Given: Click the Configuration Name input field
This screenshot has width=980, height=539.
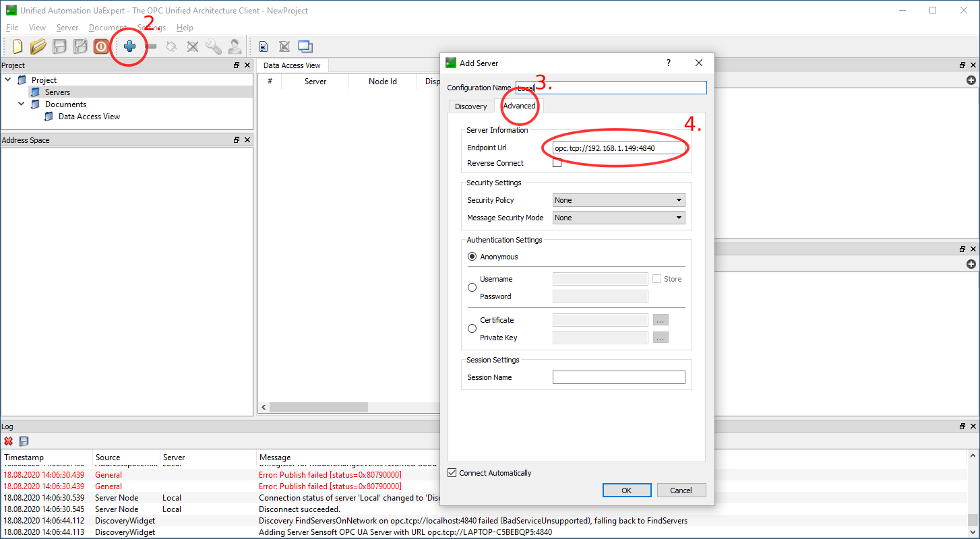Looking at the screenshot, I should pyautogui.click(x=611, y=88).
